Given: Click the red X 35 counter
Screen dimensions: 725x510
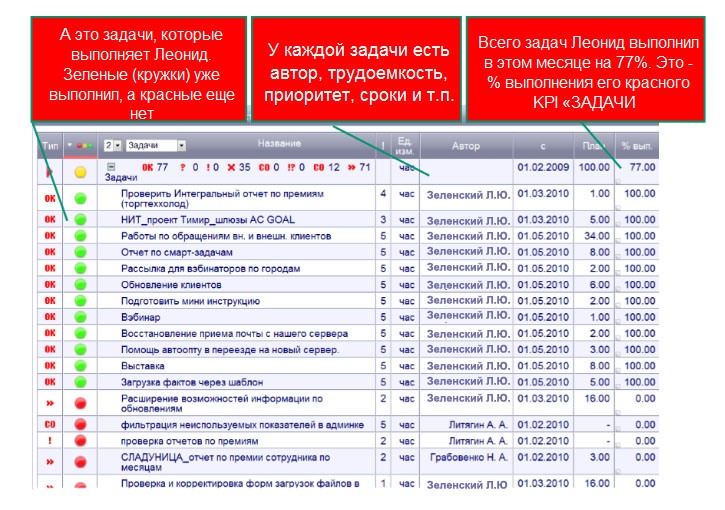Looking at the screenshot, I should pos(239,167).
